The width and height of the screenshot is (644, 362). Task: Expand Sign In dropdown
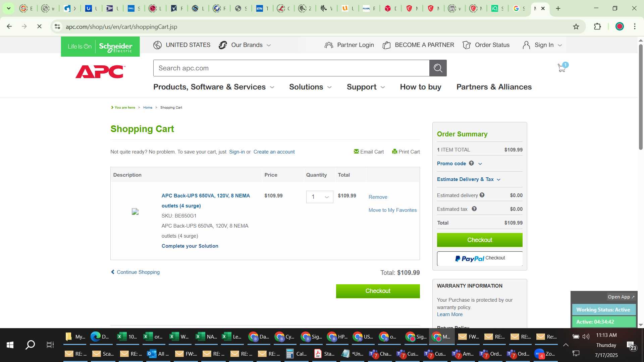point(542,45)
